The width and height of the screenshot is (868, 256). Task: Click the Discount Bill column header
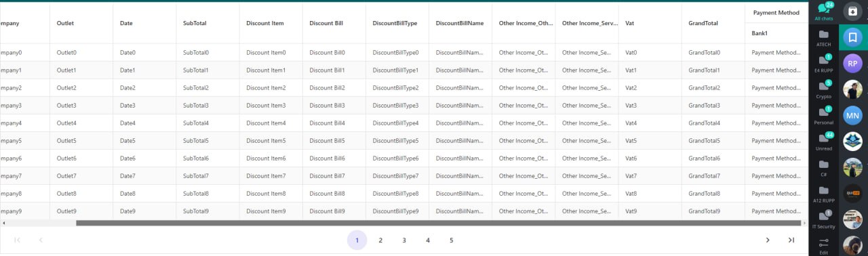pyautogui.click(x=334, y=23)
